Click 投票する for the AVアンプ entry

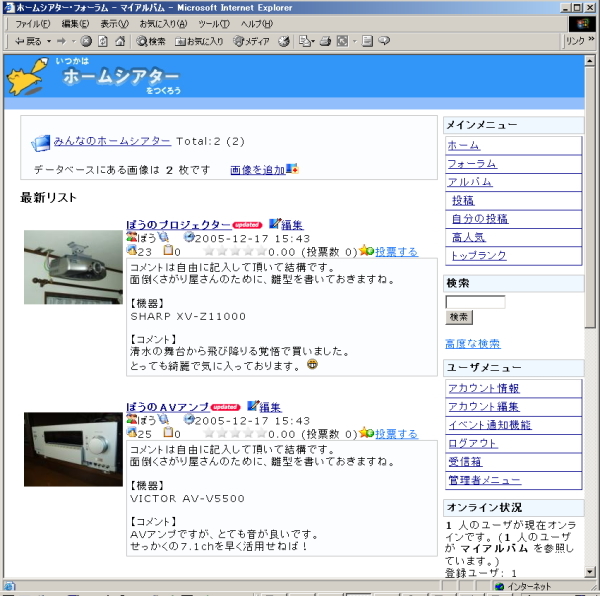[x=396, y=434]
